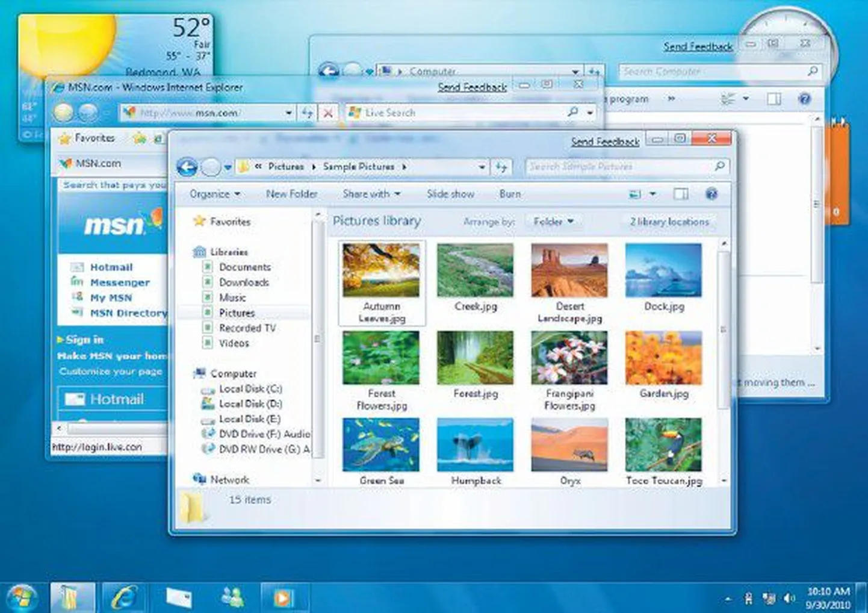Open Windows Media Player taskbar icon
Viewport: 868px width, 613px height.
coord(283,597)
